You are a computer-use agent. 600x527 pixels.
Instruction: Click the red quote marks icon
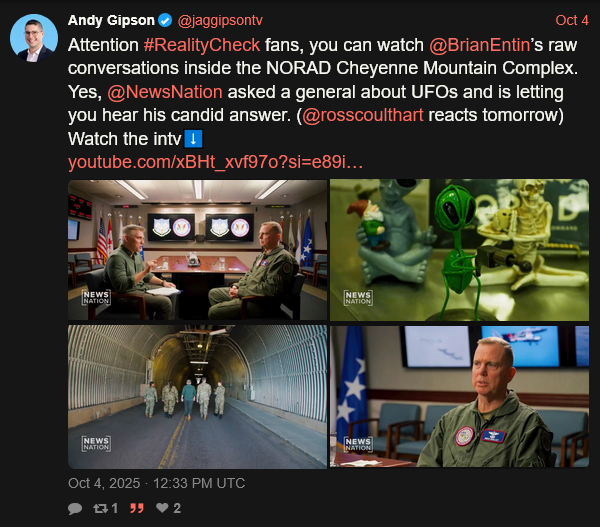point(137,508)
